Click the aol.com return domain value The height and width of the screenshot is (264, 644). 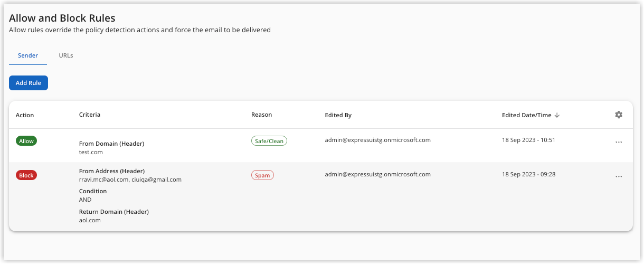[90, 220]
